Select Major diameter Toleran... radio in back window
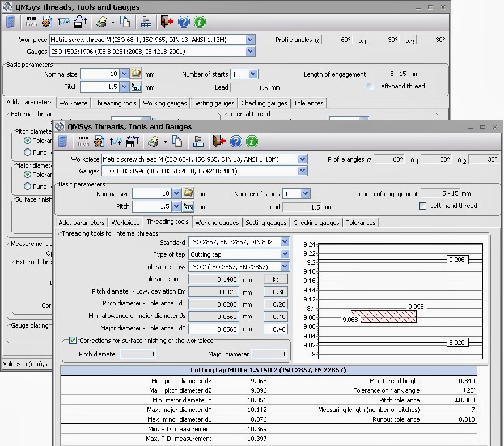 28,175
